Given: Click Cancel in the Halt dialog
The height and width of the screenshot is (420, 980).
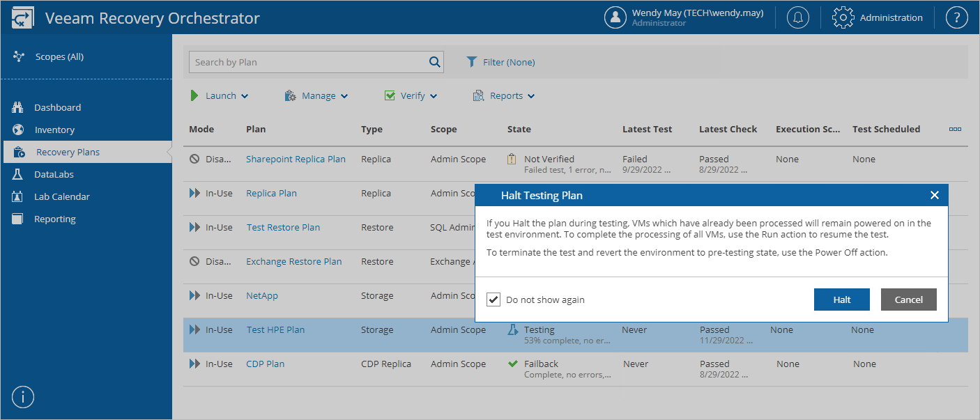Looking at the screenshot, I should (x=908, y=300).
